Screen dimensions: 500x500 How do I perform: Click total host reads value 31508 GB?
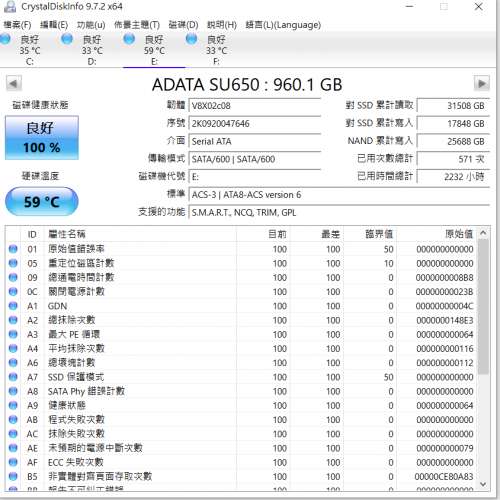coord(453,106)
